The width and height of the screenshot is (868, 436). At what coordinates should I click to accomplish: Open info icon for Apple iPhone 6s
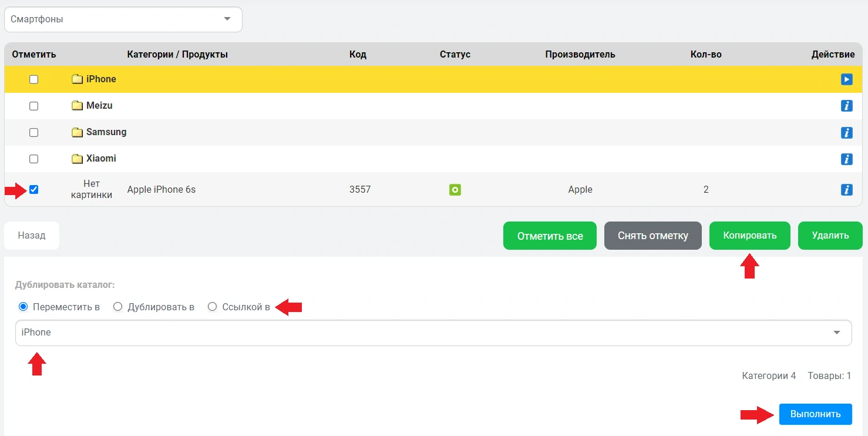(x=846, y=189)
